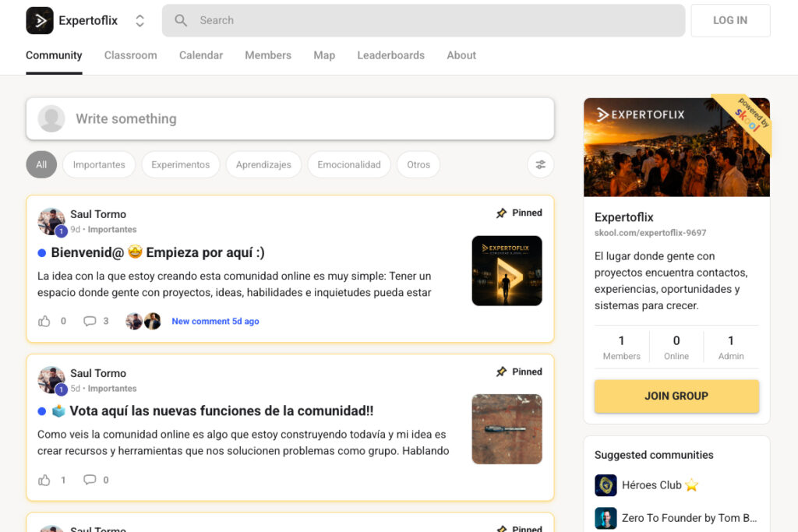Image resolution: width=798 pixels, height=532 pixels.
Task: View the Leaderboards tab
Action: 391,55
